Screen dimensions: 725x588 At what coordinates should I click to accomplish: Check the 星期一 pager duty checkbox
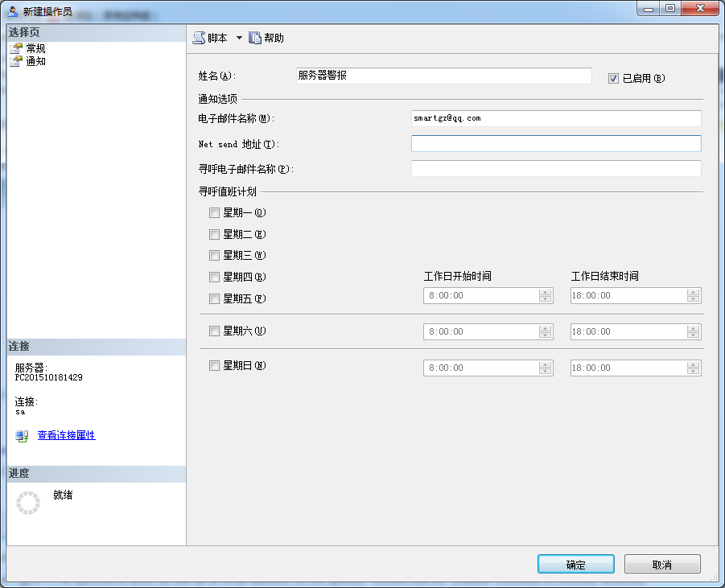point(214,212)
